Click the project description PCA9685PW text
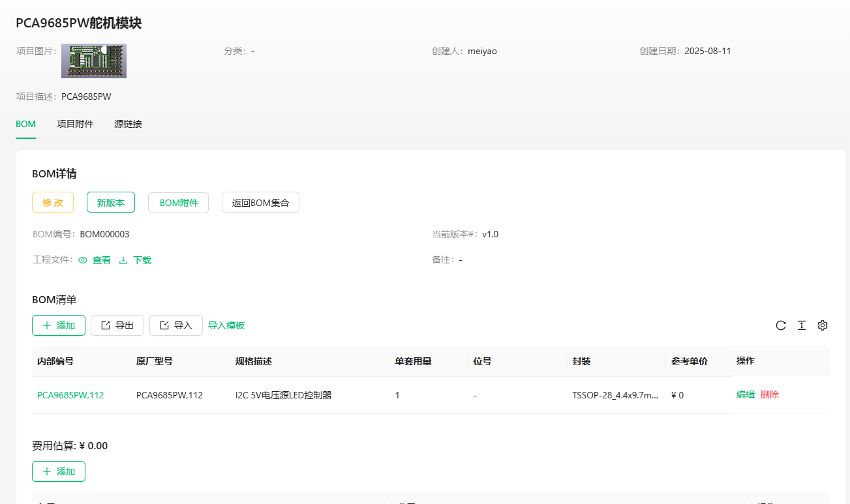 [86, 96]
